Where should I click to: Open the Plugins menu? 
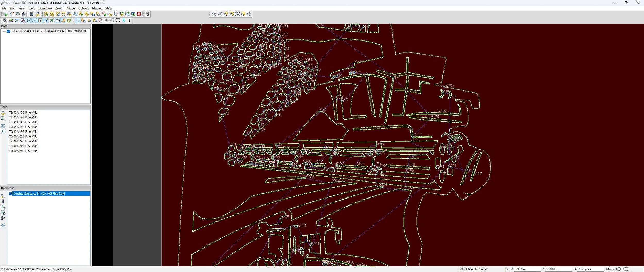pyautogui.click(x=97, y=8)
